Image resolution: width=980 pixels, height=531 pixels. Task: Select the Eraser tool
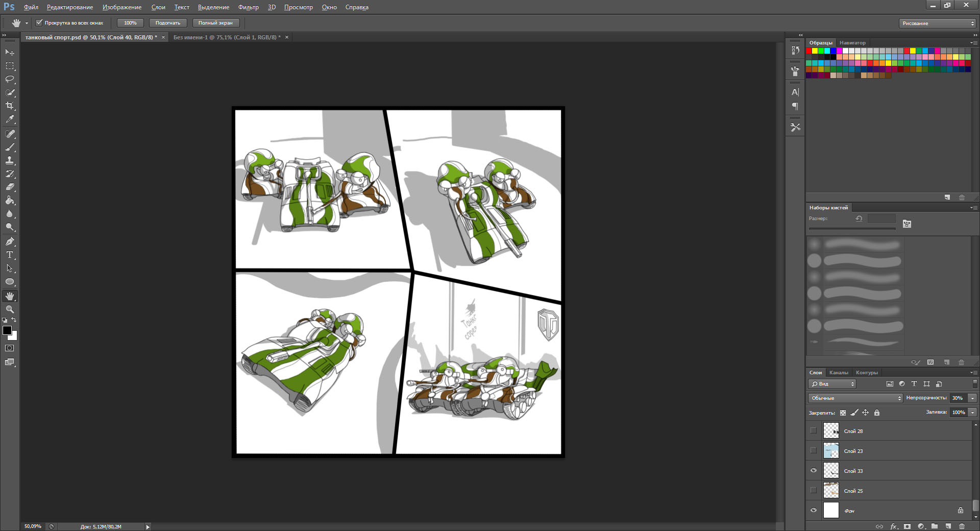pos(10,187)
